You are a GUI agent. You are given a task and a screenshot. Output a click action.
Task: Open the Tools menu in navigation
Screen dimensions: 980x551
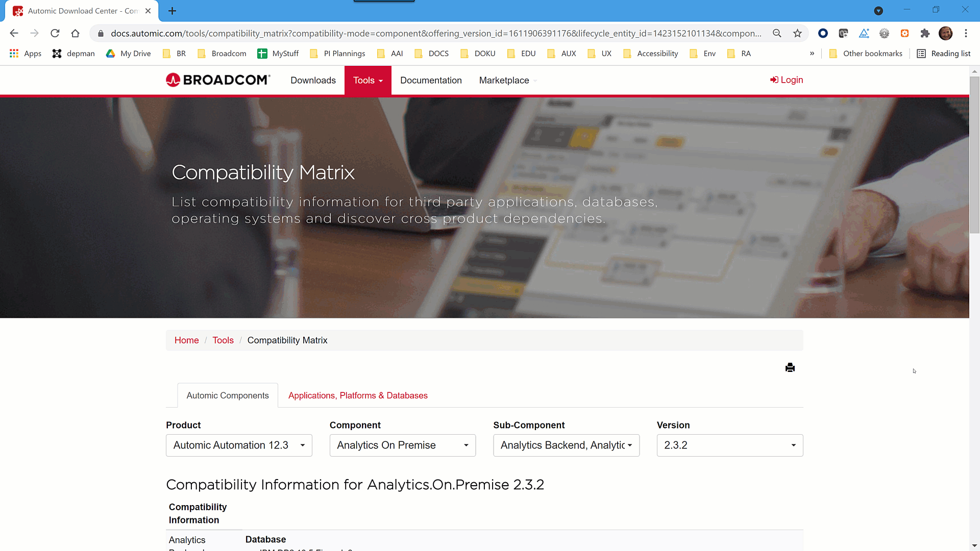(x=367, y=80)
